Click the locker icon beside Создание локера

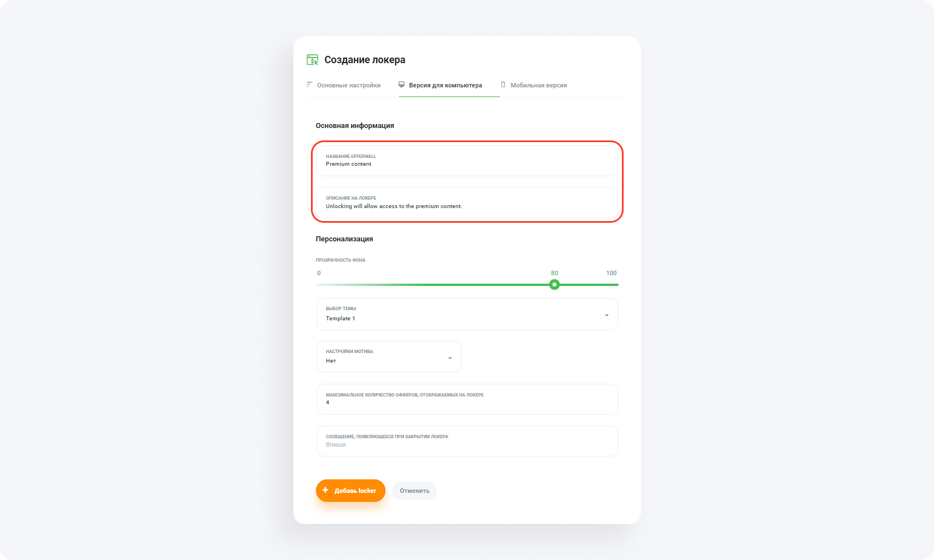coord(312,60)
